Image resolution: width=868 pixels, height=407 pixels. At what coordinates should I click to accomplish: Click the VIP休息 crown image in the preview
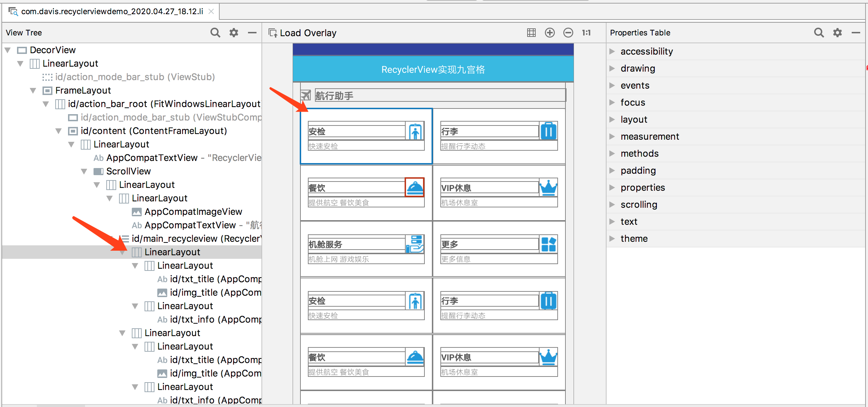(x=548, y=187)
